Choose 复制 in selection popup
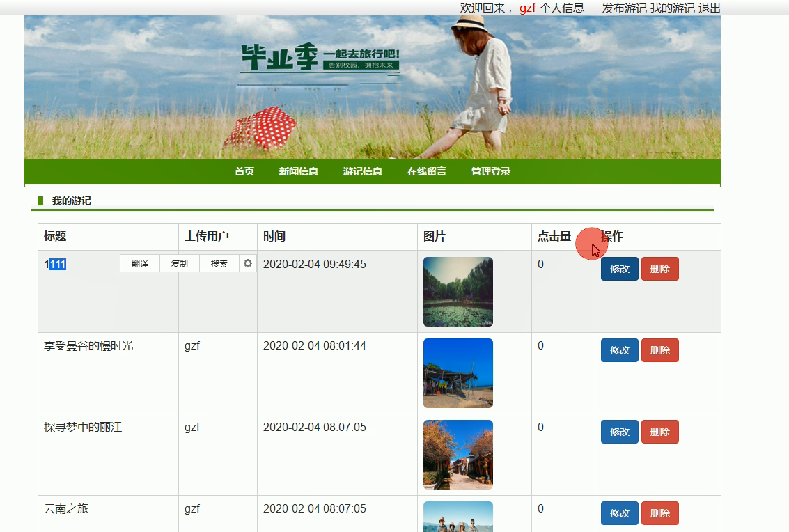The image size is (789, 532). 180,263
